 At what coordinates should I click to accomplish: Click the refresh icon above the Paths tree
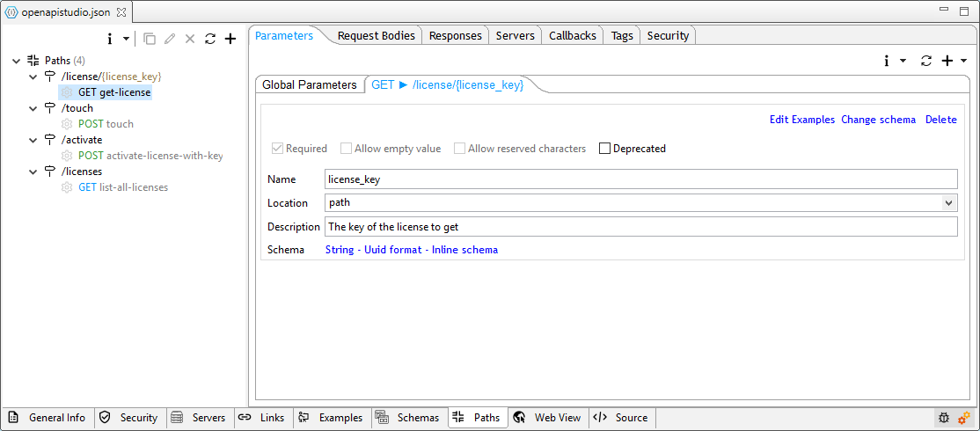[209, 39]
